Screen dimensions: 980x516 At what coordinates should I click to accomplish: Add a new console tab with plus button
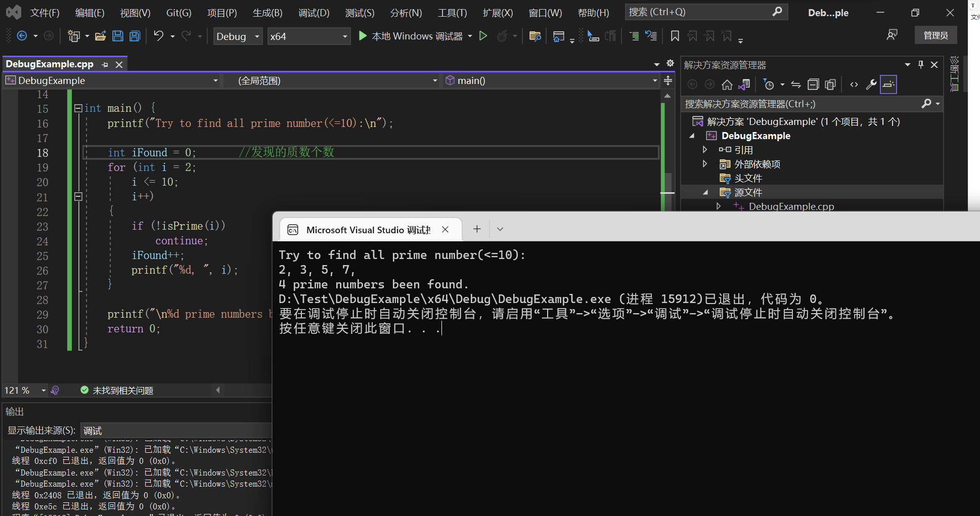[477, 229]
